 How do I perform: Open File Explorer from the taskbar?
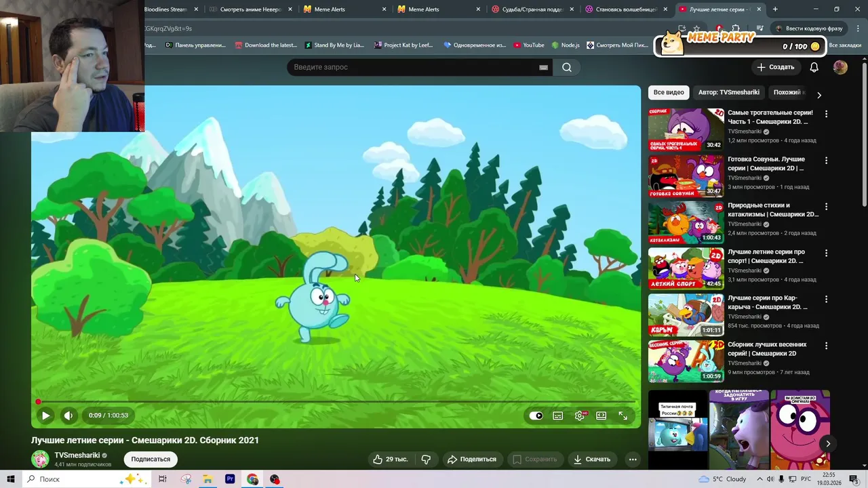tap(208, 479)
